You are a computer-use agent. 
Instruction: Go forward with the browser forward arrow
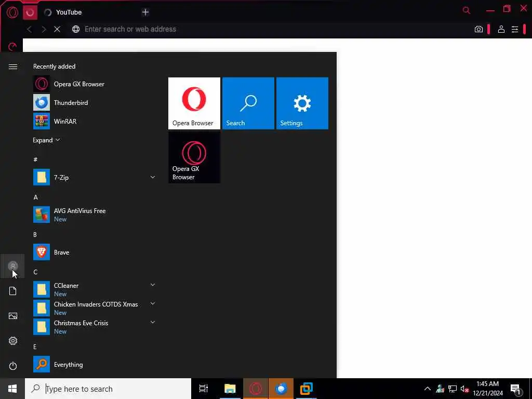click(44, 29)
